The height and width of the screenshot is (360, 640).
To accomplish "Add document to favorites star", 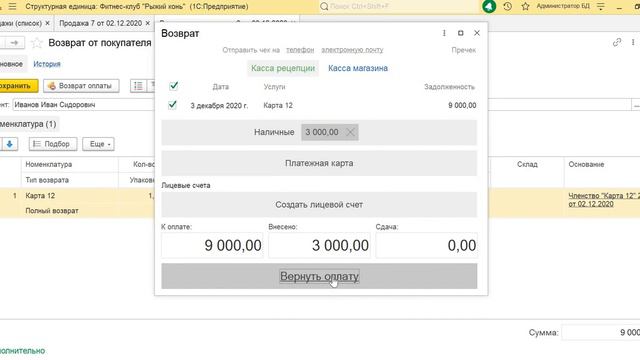I will coord(37,43).
